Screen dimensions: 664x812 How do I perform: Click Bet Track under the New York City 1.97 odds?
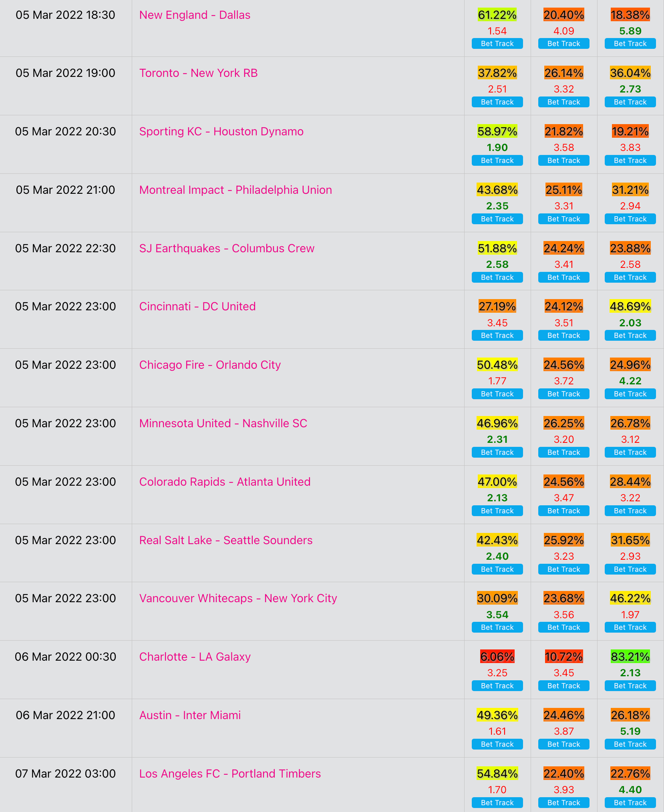click(630, 627)
